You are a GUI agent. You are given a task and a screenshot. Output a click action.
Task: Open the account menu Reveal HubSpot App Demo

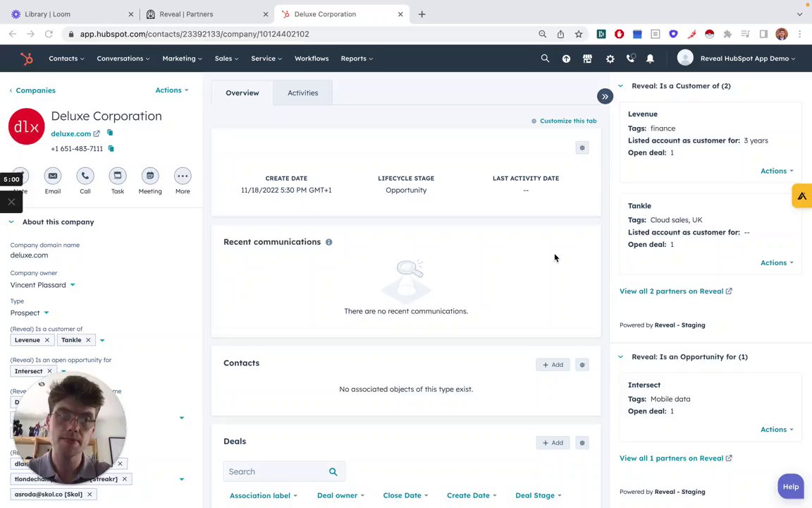pos(737,59)
